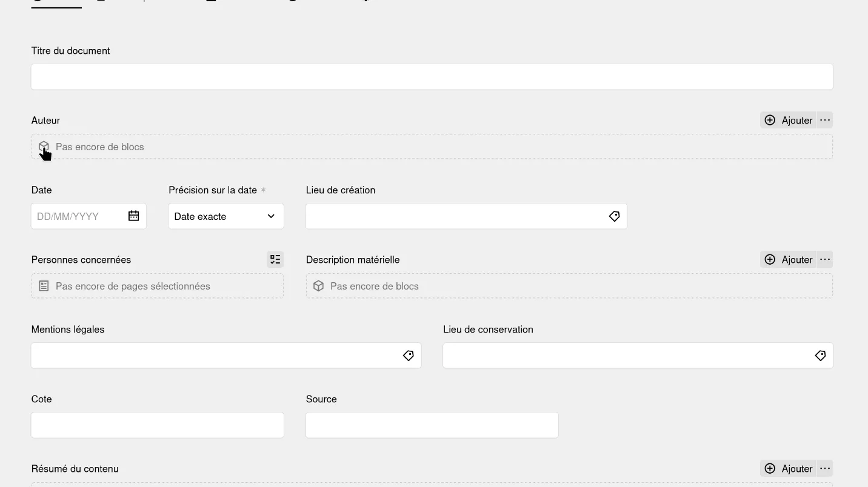This screenshot has height=487, width=868.
Task: Open page selector for Personnes concernées
Action: (275, 259)
